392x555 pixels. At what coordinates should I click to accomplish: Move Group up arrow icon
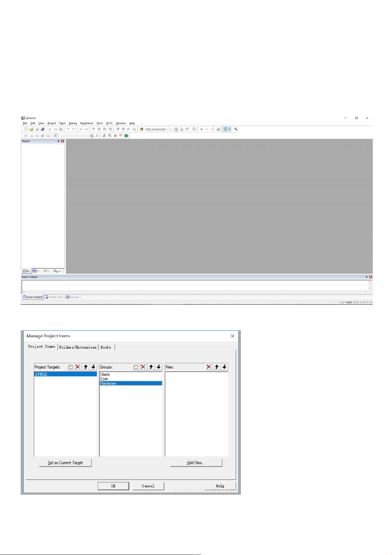coord(151,367)
